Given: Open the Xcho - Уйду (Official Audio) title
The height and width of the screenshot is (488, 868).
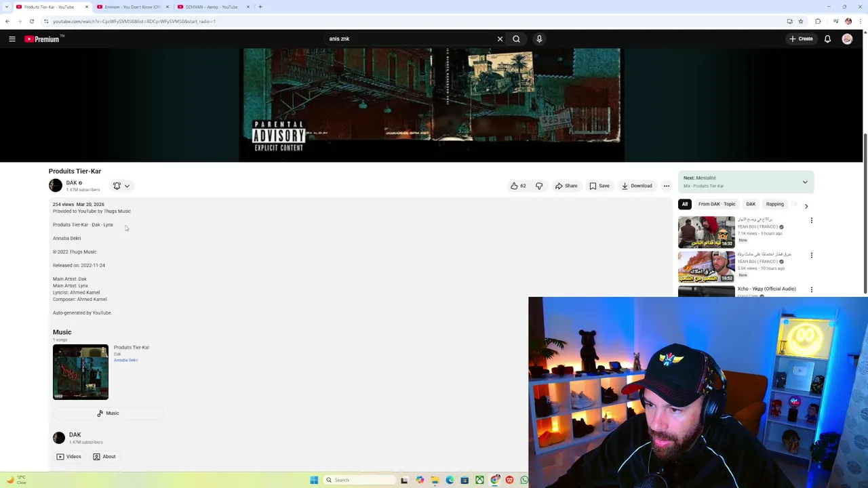Looking at the screenshot, I should tap(766, 289).
